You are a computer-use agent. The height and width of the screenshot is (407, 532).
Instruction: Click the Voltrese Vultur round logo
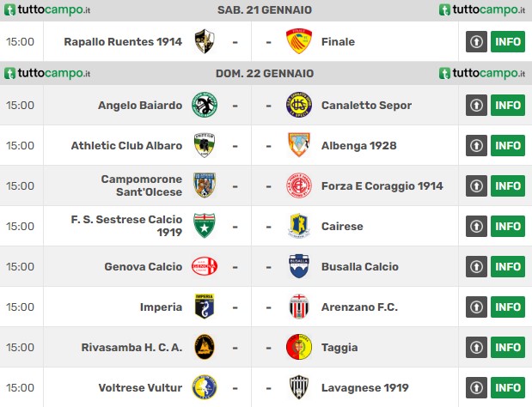(x=205, y=387)
